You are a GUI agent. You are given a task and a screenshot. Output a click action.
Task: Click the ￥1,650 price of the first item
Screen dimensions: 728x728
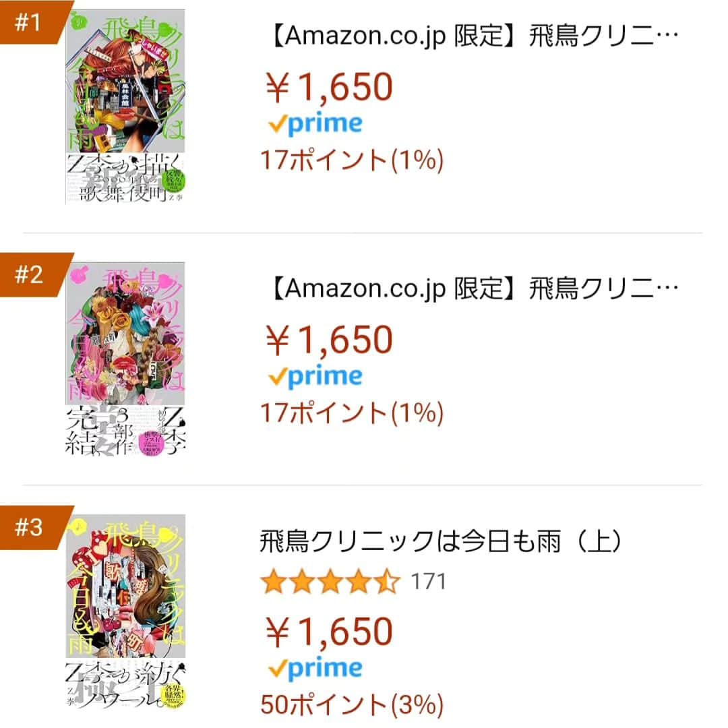click(329, 87)
